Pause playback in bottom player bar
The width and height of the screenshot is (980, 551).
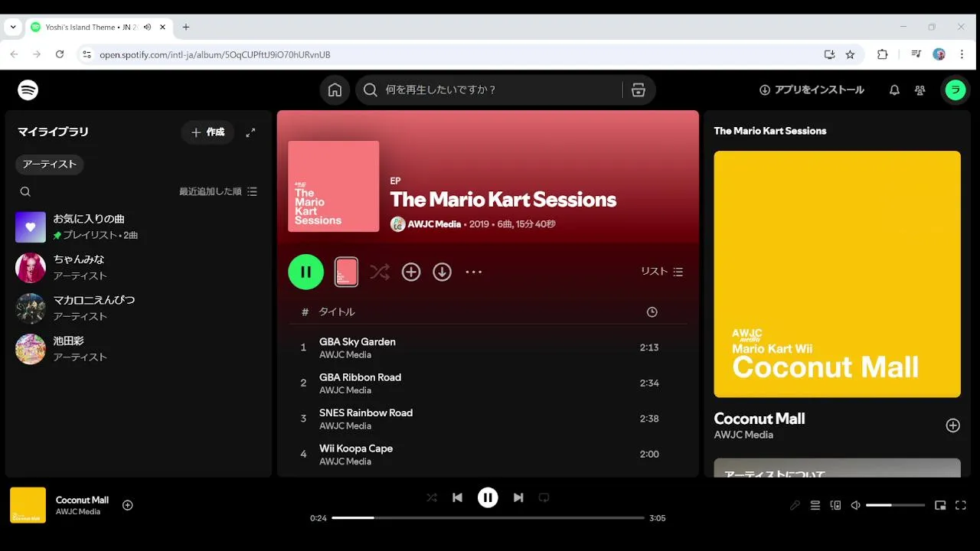[488, 497]
